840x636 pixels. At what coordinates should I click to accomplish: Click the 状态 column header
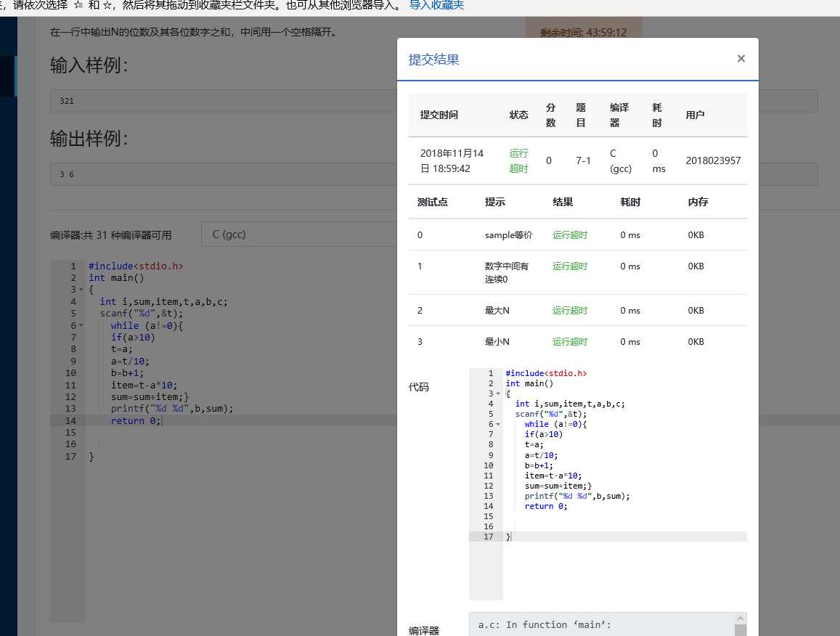pyautogui.click(x=518, y=115)
